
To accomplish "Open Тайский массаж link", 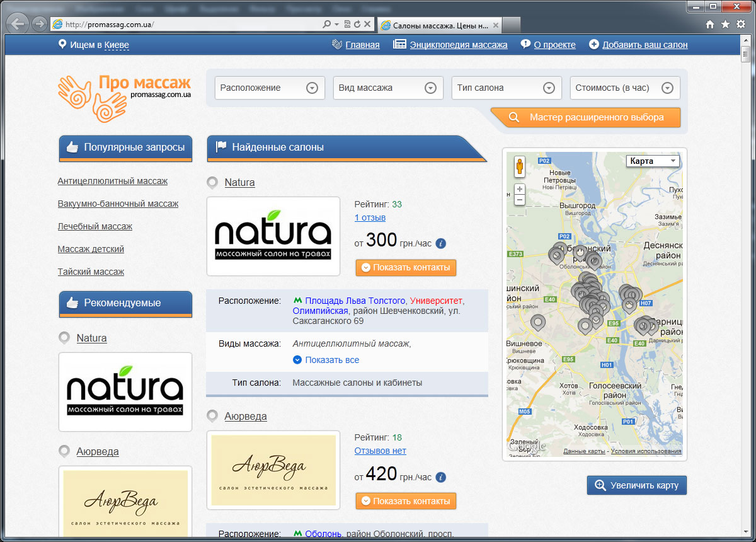I will pyautogui.click(x=91, y=272).
